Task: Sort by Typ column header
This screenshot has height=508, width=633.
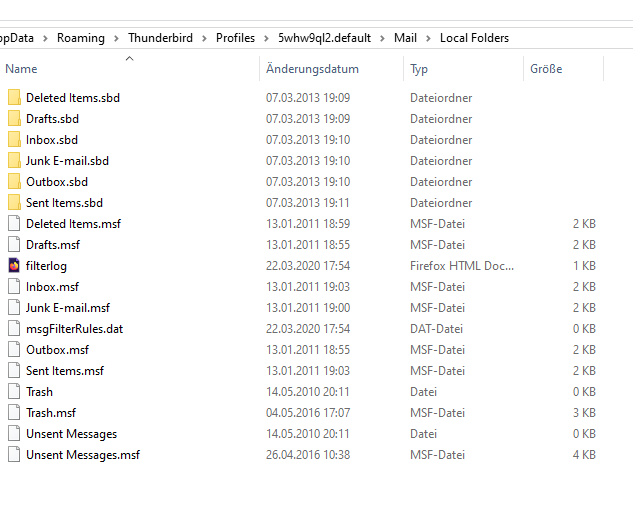Action: click(419, 69)
